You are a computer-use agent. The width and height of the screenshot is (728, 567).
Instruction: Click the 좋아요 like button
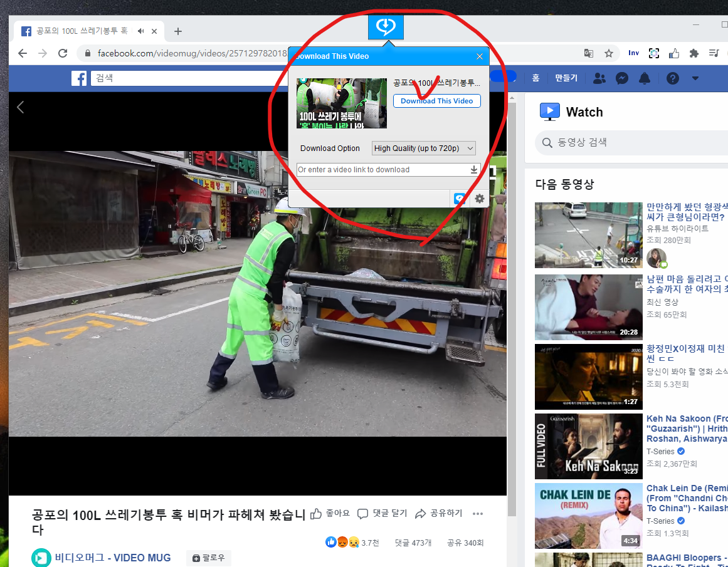[330, 513]
